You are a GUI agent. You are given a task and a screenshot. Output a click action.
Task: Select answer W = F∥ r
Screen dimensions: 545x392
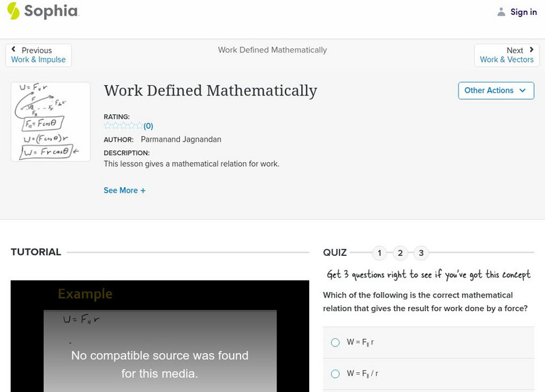pyautogui.click(x=334, y=342)
